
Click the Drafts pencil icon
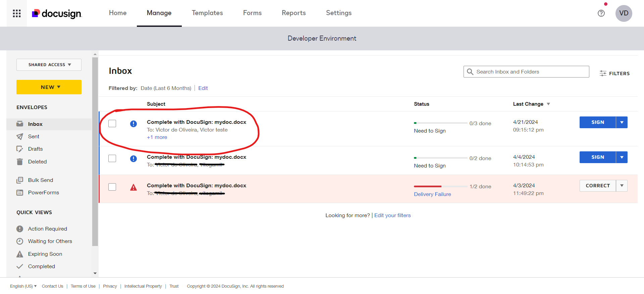20,149
